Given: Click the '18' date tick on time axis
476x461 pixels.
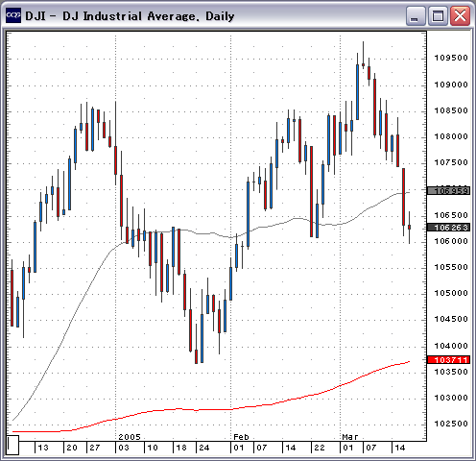Looking at the screenshot, I should (x=181, y=448).
